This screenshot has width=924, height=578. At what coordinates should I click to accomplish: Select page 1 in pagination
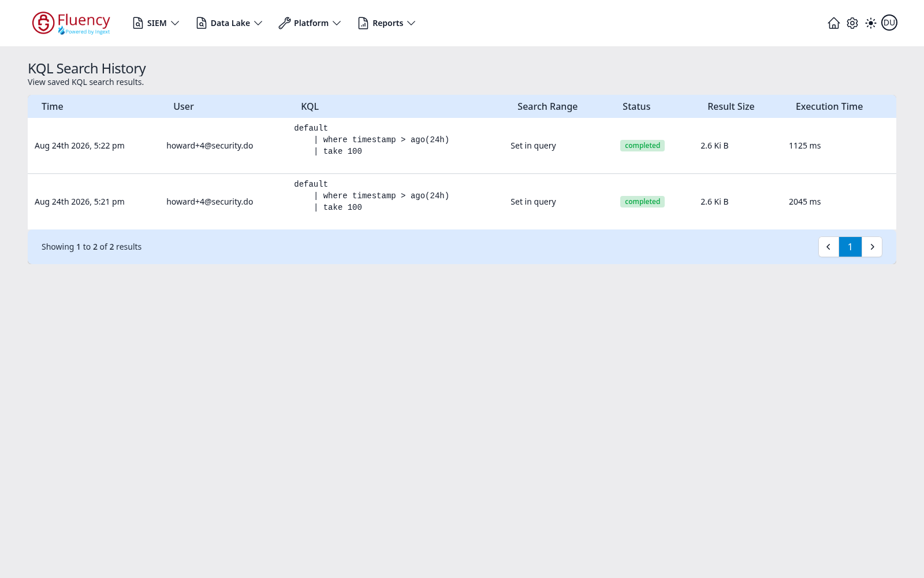tap(850, 247)
